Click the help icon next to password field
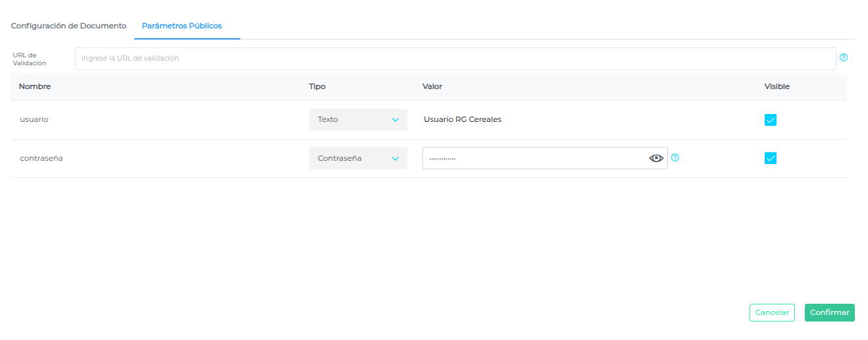 675,158
